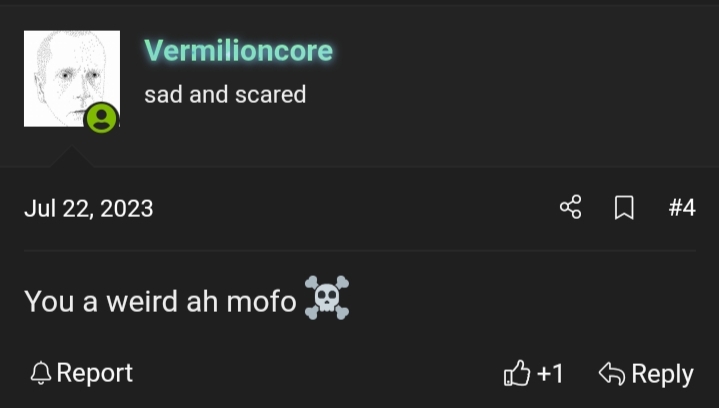Click the skull and crossbones emoji
Image resolution: width=719 pixels, height=408 pixels.
click(x=327, y=298)
